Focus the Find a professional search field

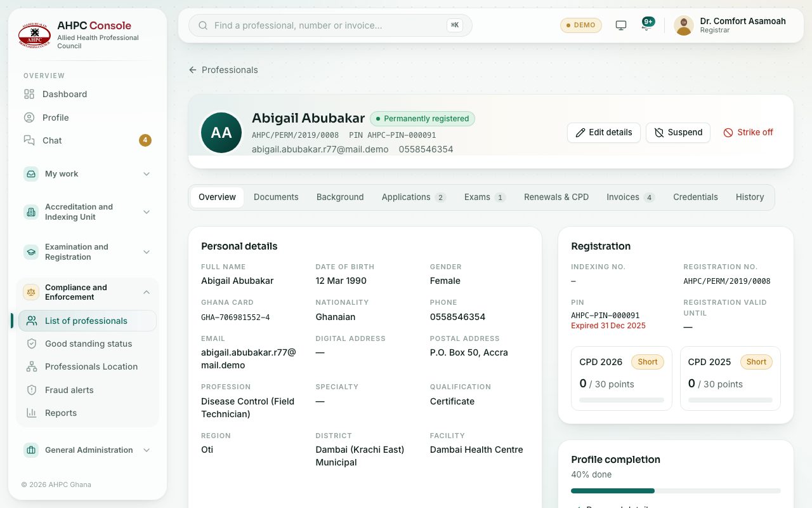331,25
